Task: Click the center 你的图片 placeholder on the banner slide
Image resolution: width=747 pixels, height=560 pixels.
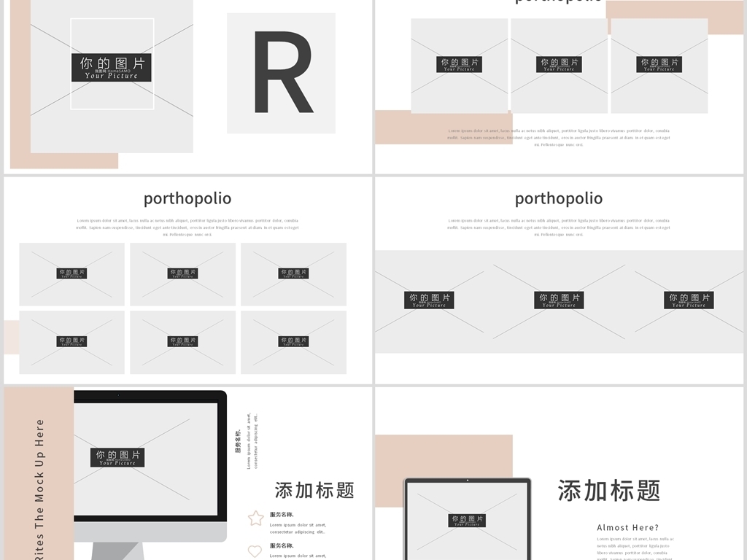Action: pyautogui.click(x=560, y=299)
